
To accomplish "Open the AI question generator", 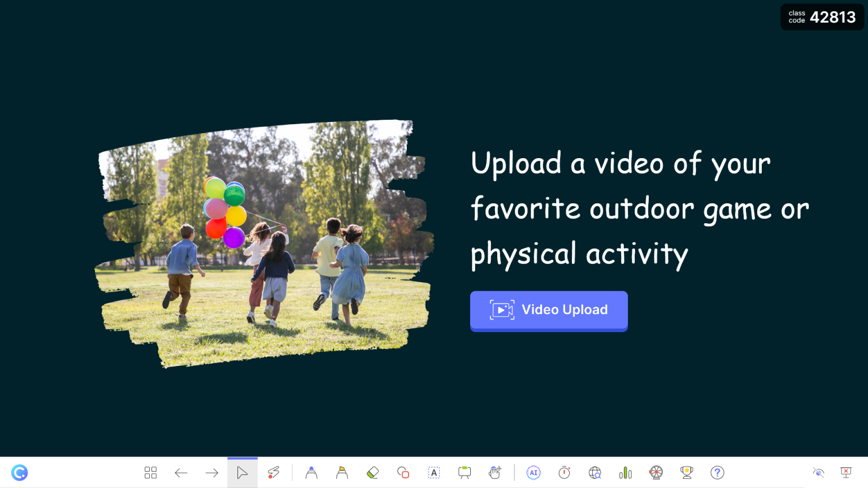I will [x=533, y=472].
